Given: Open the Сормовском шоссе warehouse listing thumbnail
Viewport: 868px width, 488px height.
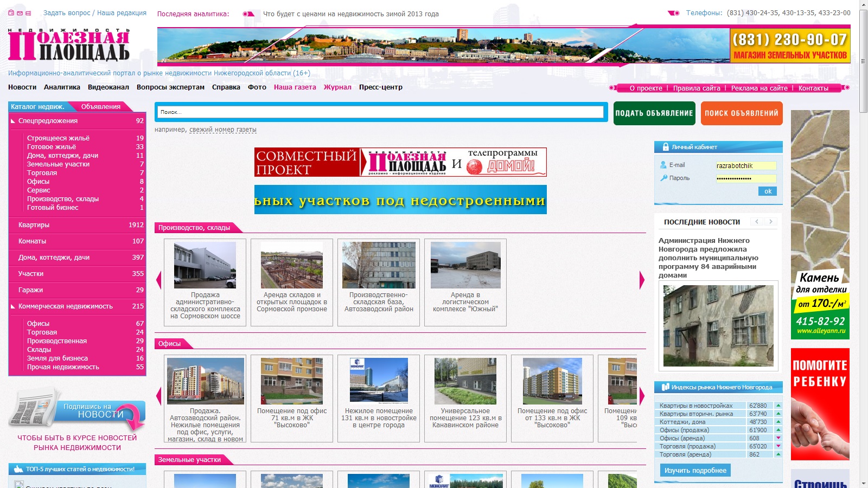Looking at the screenshot, I should point(205,265).
